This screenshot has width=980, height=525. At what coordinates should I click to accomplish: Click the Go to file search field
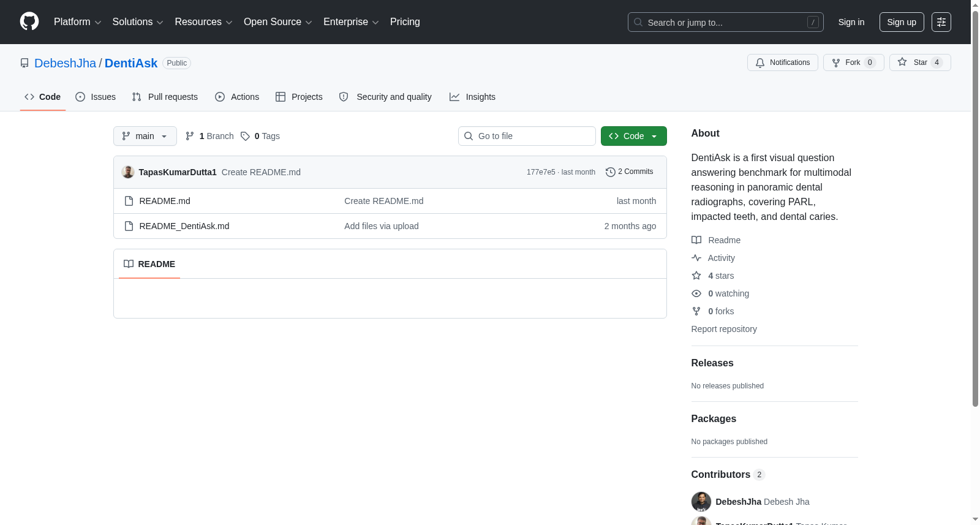[527, 136]
